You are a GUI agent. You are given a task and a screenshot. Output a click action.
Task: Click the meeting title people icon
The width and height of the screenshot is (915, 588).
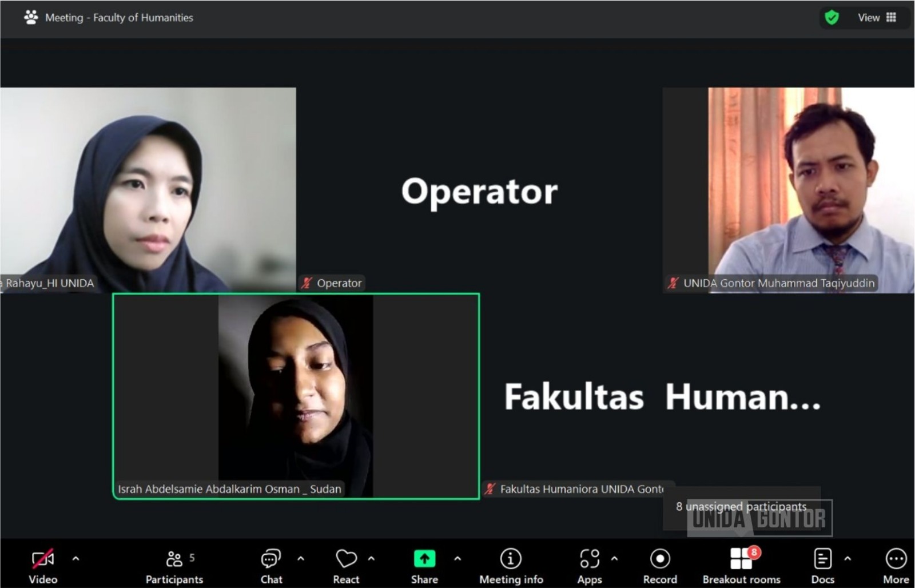(31, 17)
